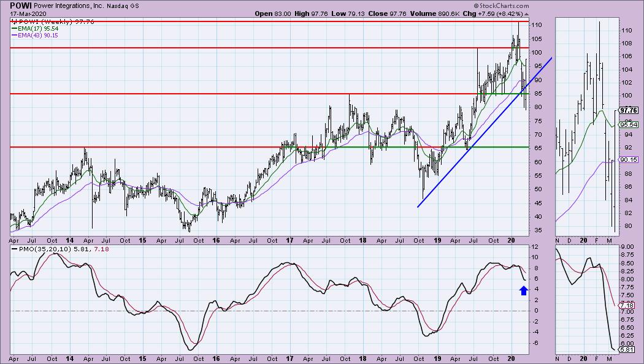Click the EMA(43) 90.15 legend text

38,36
